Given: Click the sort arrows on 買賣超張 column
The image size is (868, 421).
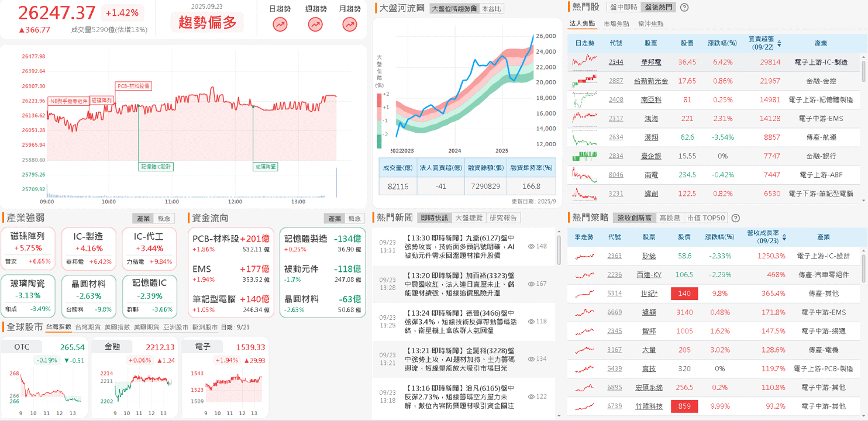Looking at the screenshot, I should (x=779, y=43).
